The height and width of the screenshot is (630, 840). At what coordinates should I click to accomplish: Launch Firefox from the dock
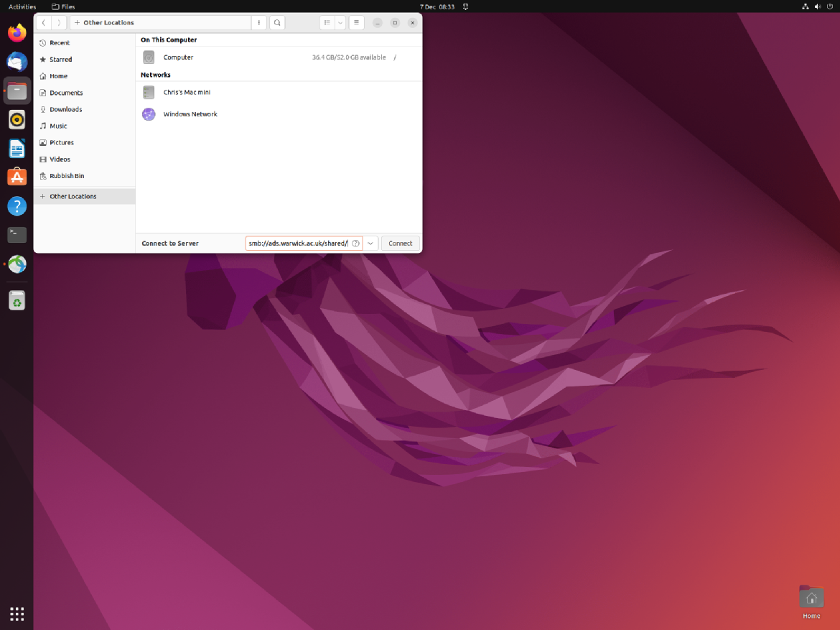17,33
